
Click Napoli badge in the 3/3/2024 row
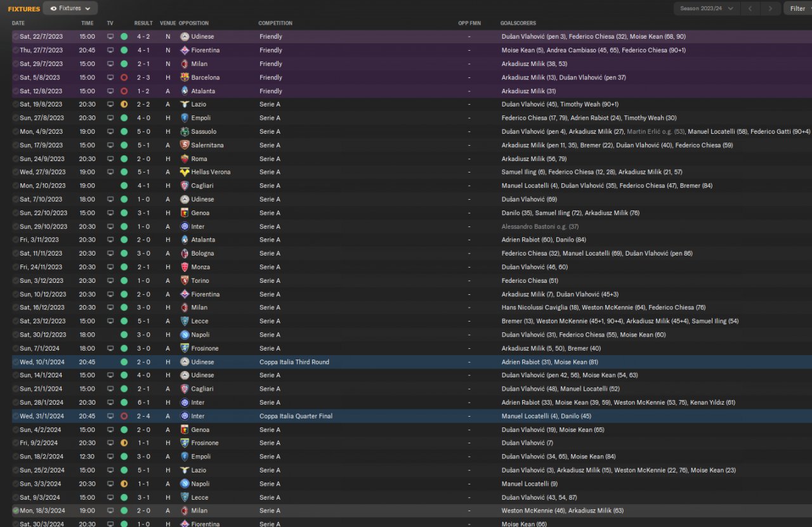185,484
